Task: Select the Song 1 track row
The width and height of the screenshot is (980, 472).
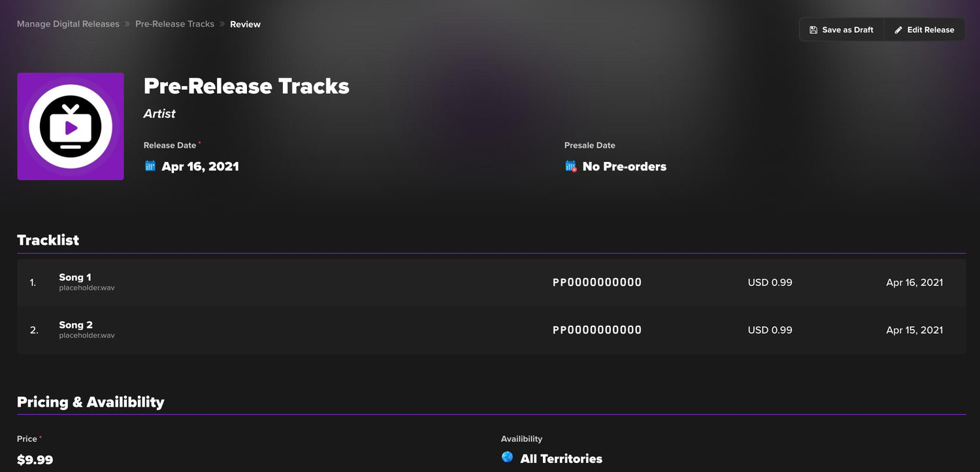Action: click(x=327, y=283)
